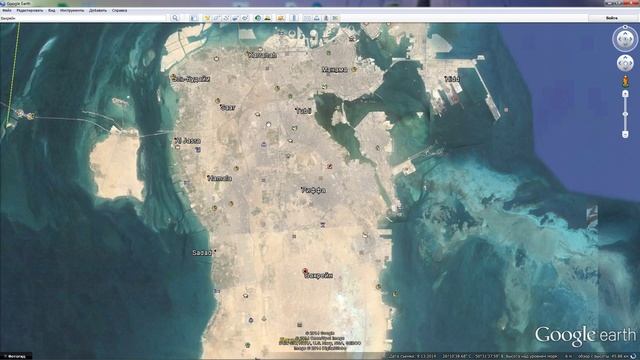Select the Tubli map label
Screen dimensions: 640x360
coord(304,111)
